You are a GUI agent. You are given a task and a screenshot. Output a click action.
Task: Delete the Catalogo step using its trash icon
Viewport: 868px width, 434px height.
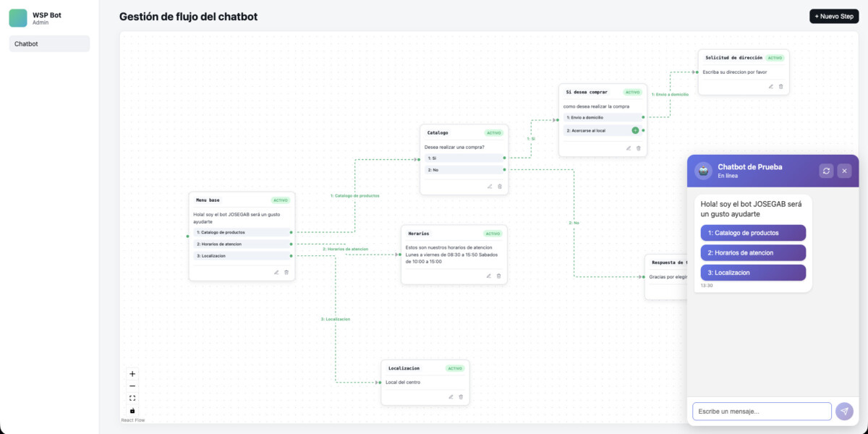(500, 186)
